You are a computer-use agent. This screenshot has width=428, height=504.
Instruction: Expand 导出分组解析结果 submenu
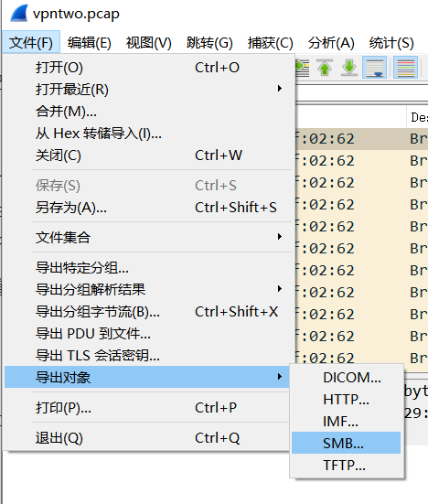[149, 289]
